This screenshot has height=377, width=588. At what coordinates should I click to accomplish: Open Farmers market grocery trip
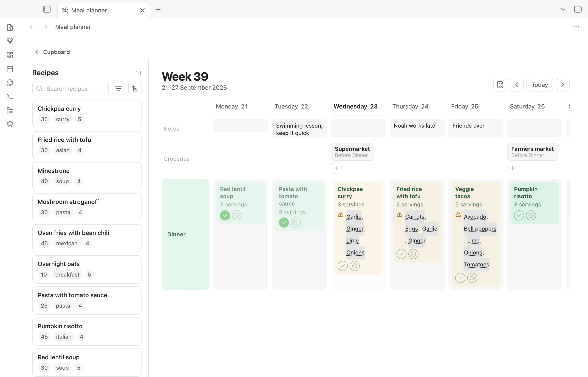532,152
